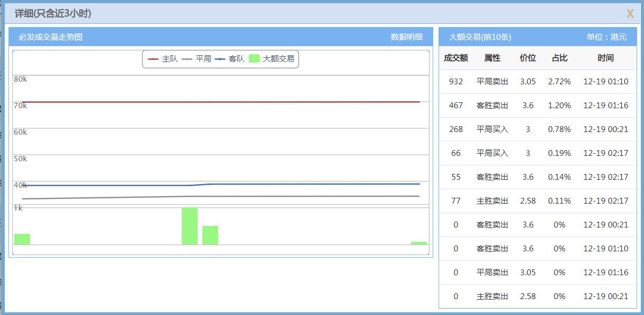Open the 数据明细 detail view

[x=408, y=37]
